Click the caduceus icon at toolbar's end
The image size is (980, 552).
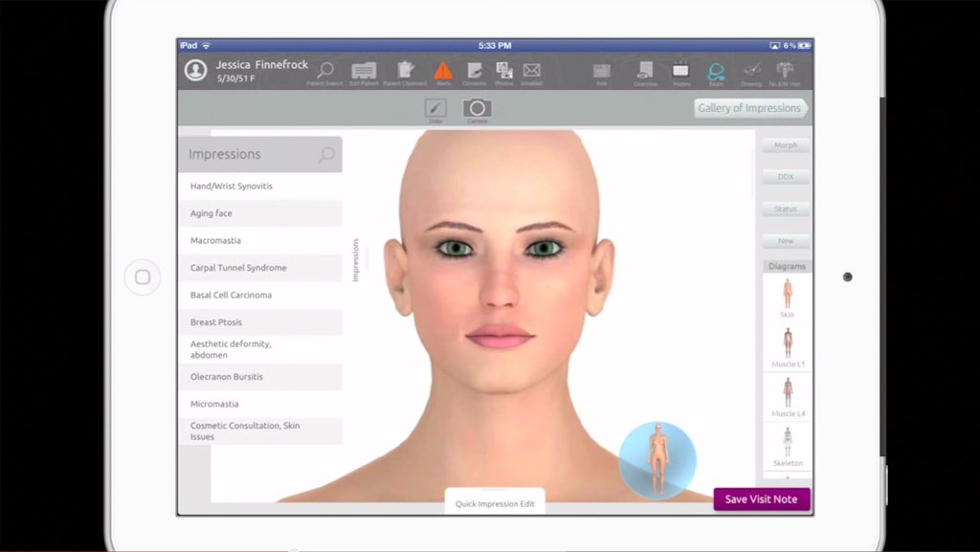tap(785, 71)
